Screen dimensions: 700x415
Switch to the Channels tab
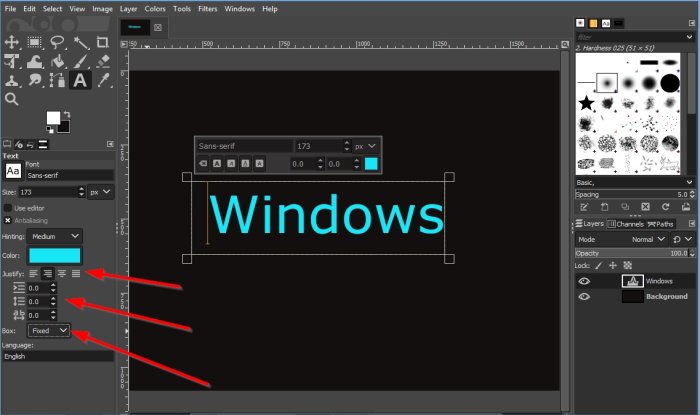click(x=625, y=224)
